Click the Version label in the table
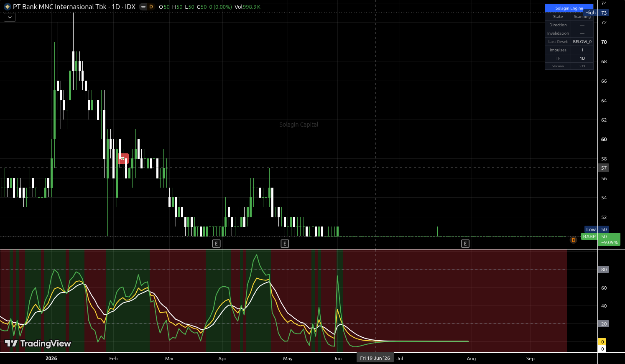 [558, 66]
